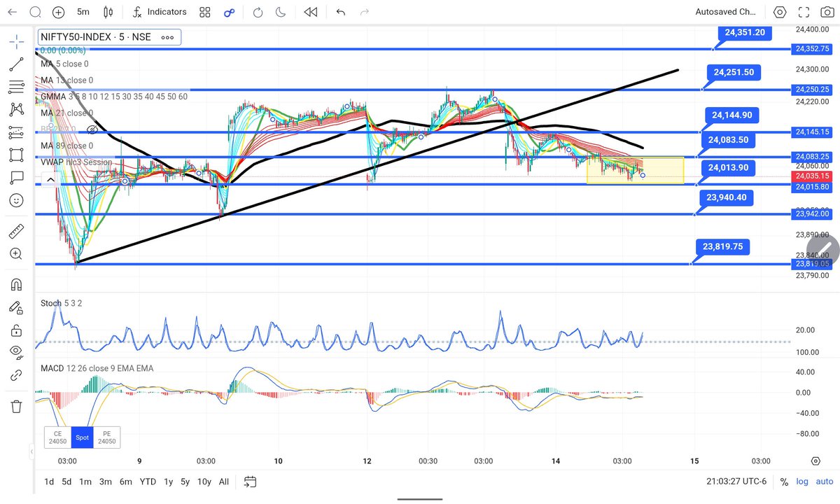Toggle the drawing sync link icon
Viewport: 840px width, 504px height.
point(16,375)
